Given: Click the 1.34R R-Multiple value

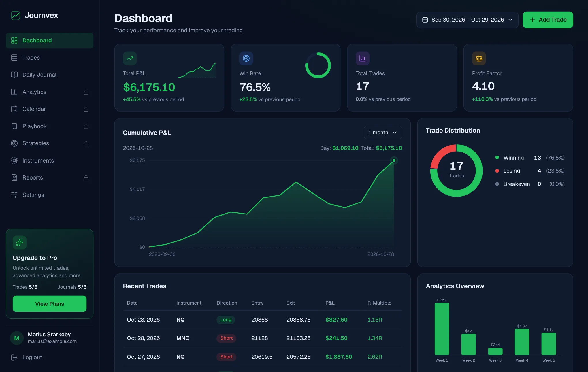Looking at the screenshot, I should pos(375,338).
